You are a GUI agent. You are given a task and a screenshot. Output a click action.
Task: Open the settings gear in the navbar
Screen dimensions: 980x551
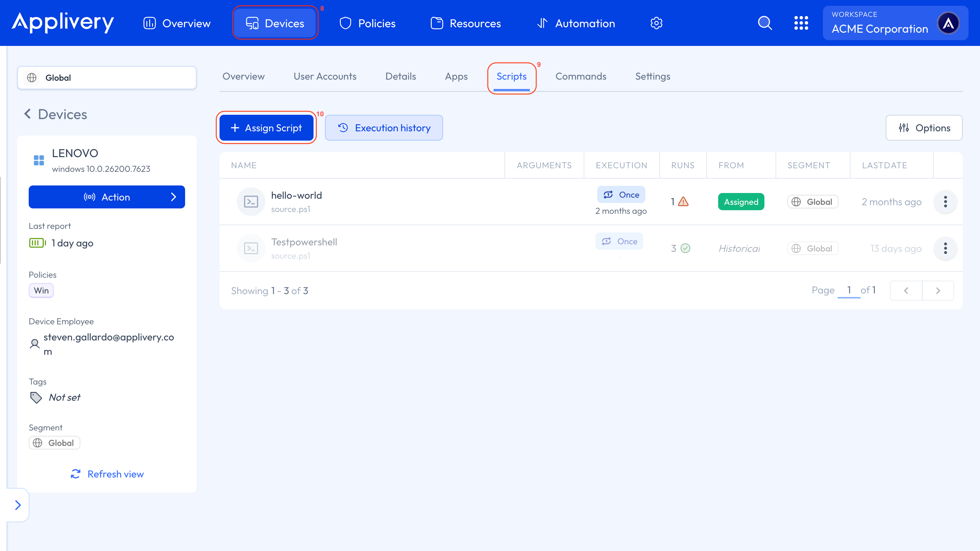click(x=656, y=23)
